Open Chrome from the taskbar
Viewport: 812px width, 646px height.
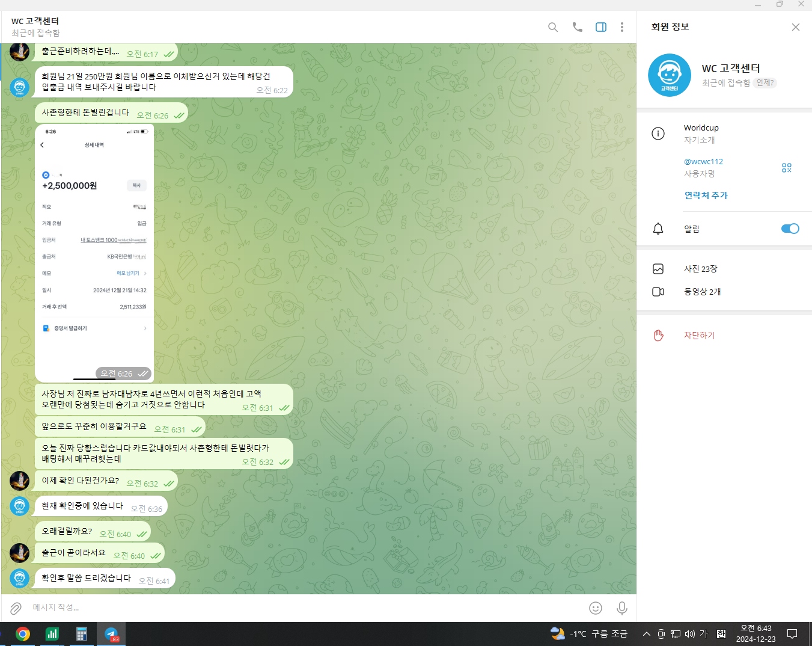tap(23, 634)
